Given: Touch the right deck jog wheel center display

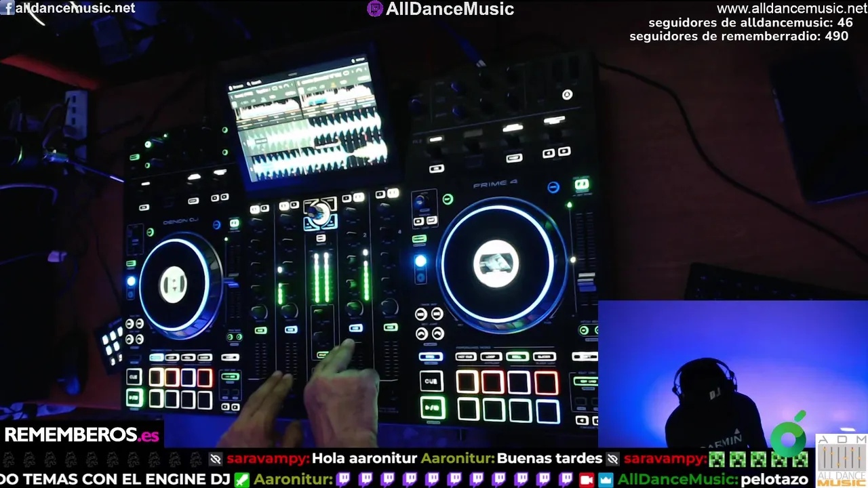Looking at the screenshot, I should coord(496,263).
